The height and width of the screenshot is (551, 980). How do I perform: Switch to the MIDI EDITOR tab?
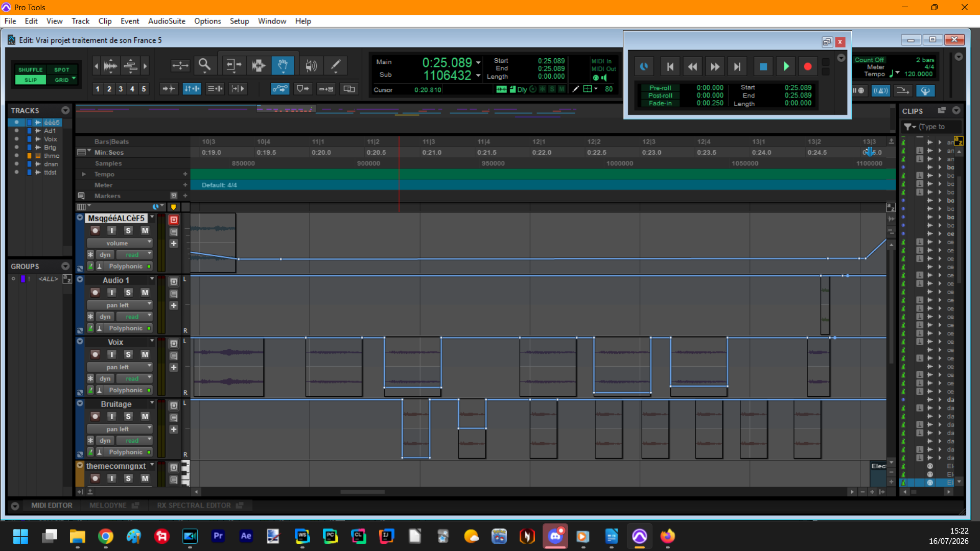52,506
